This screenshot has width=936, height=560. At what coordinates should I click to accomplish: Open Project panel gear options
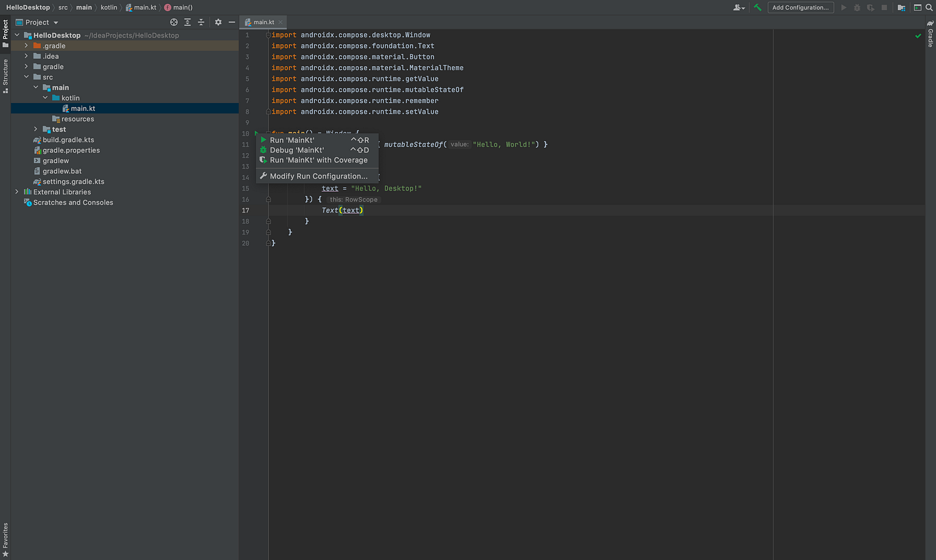(218, 22)
